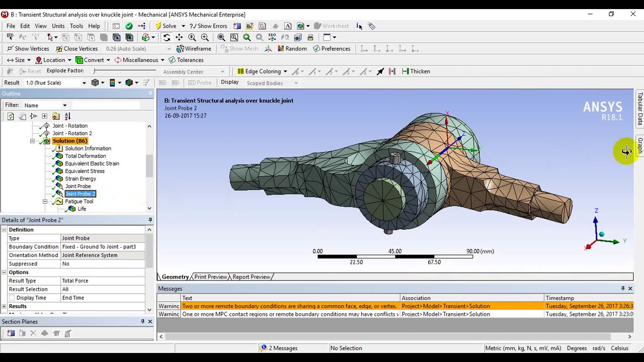Select Equivalent Stress in outline
Image resolution: width=644 pixels, height=362 pixels.
[85, 171]
